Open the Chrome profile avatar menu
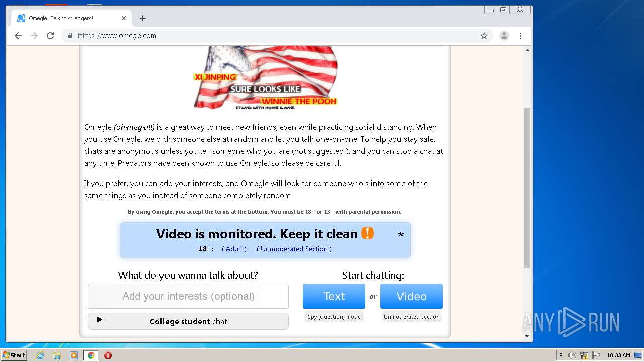This screenshot has width=644, height=362. (504, 36)
